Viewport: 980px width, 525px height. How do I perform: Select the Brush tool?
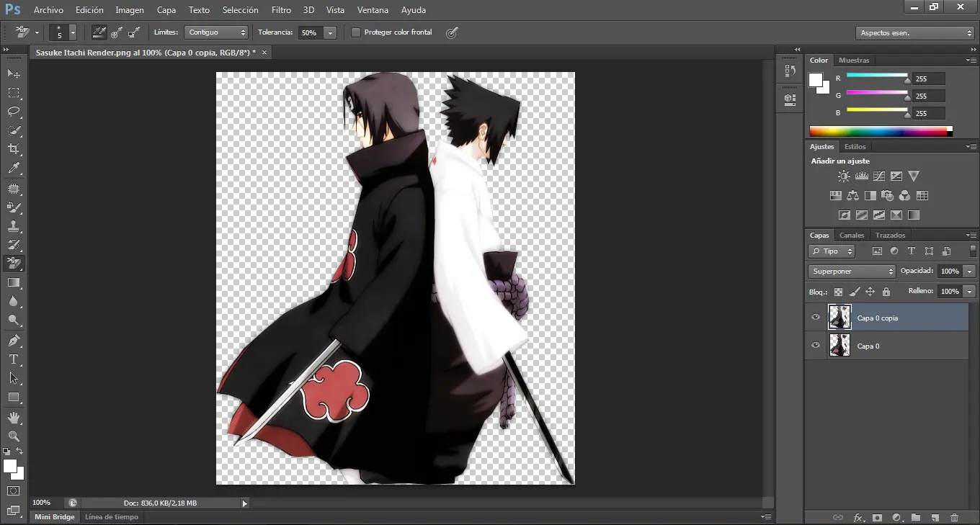[x=14, y=207]
